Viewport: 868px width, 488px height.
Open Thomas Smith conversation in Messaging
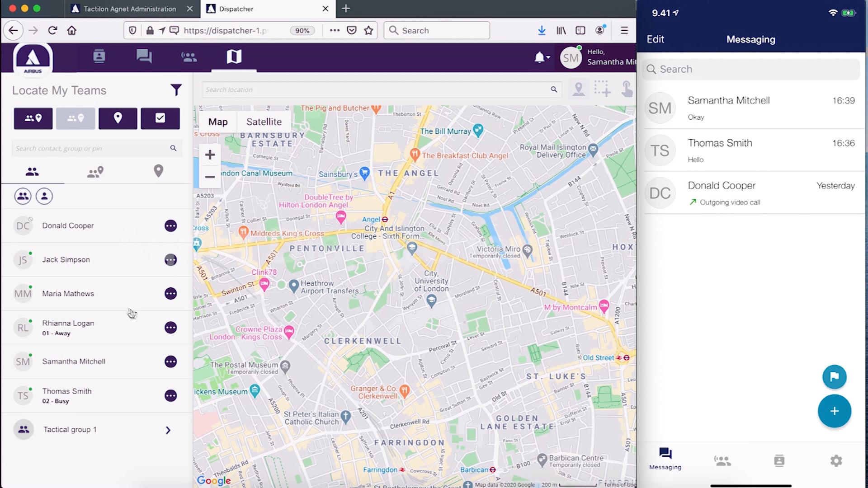tap(750, 150)
